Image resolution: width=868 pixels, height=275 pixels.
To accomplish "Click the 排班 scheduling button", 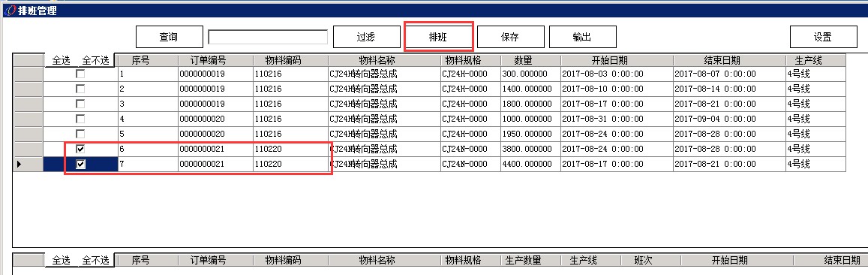I will pyautogui.click(x=438, y=37).
